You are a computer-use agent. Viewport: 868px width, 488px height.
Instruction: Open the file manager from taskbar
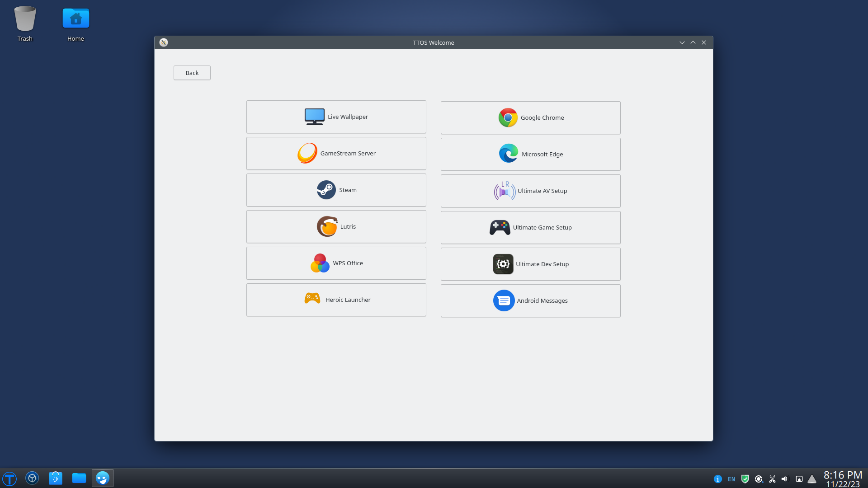(79, 478)
